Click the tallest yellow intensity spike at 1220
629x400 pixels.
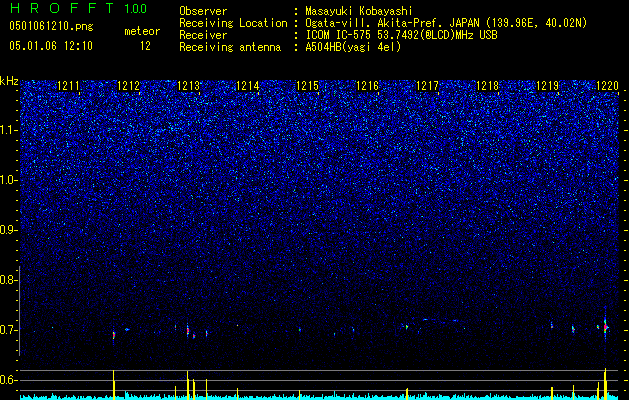(605, 383)
